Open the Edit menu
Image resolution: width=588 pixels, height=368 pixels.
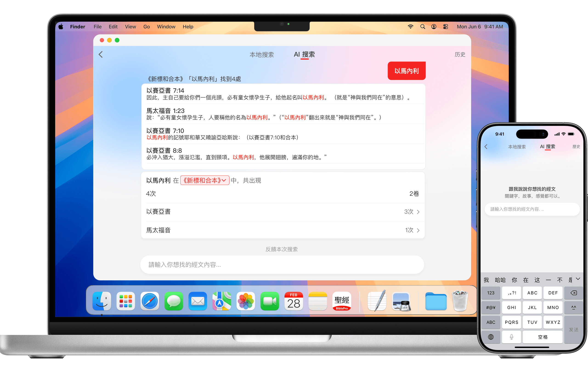113,26
